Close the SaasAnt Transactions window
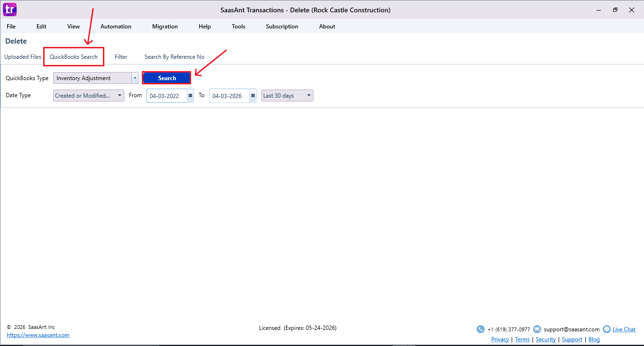Viewport: 644px width, 346px height. pos(632,9)
